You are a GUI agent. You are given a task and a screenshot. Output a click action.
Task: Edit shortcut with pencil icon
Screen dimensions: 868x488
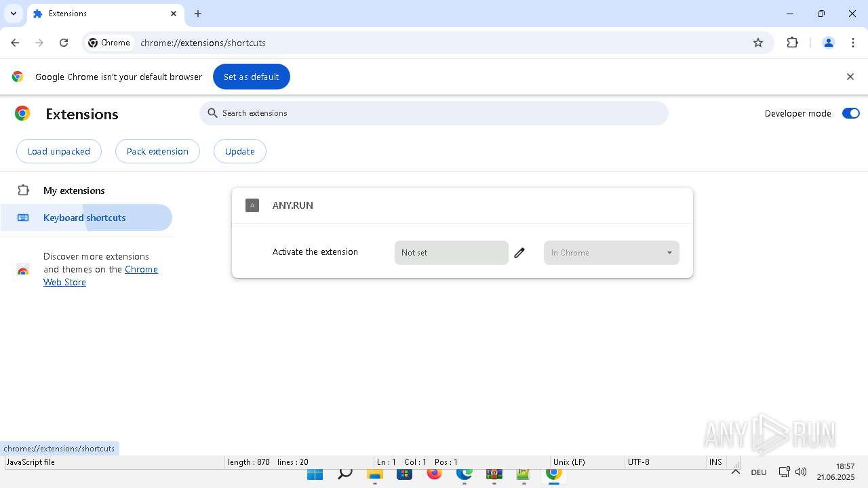(519, 253)
